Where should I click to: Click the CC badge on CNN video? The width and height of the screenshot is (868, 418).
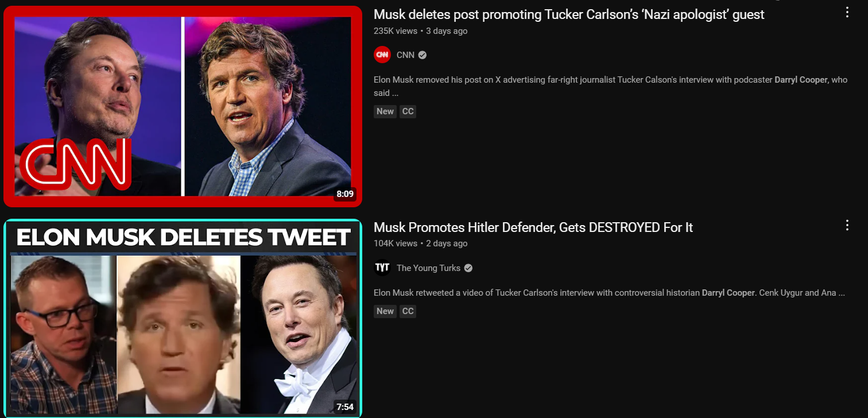coord(408,111)
